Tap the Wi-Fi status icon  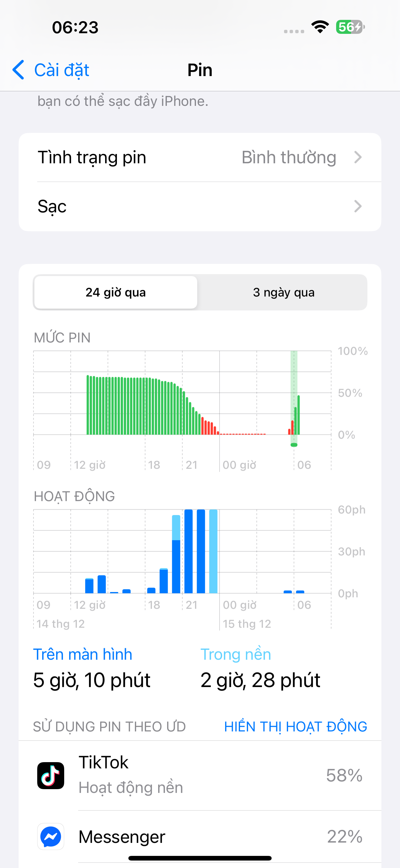tap(320, 27)
